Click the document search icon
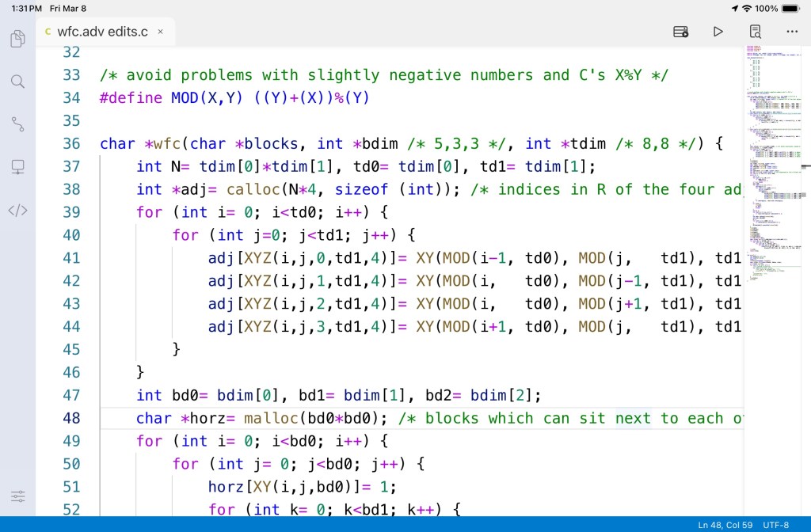 pyautogui.click(x=756, y=32)
